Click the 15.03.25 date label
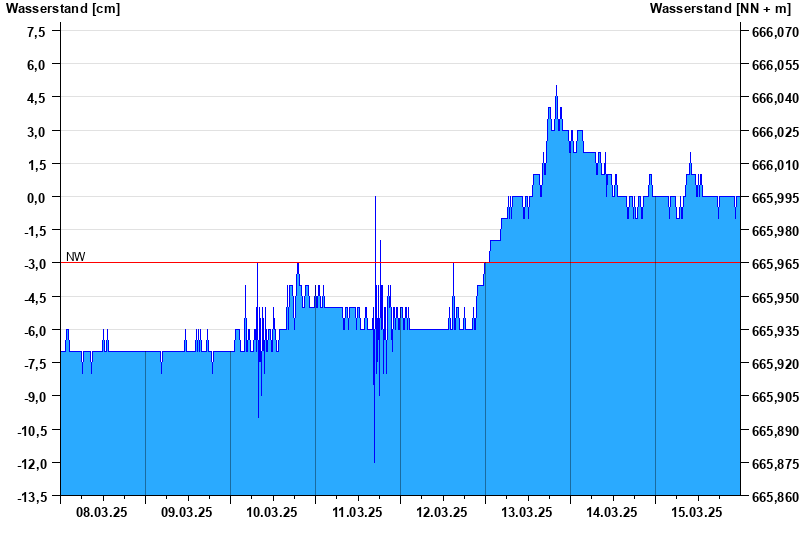Screen dimensions: 800x550 coord(696,512)
